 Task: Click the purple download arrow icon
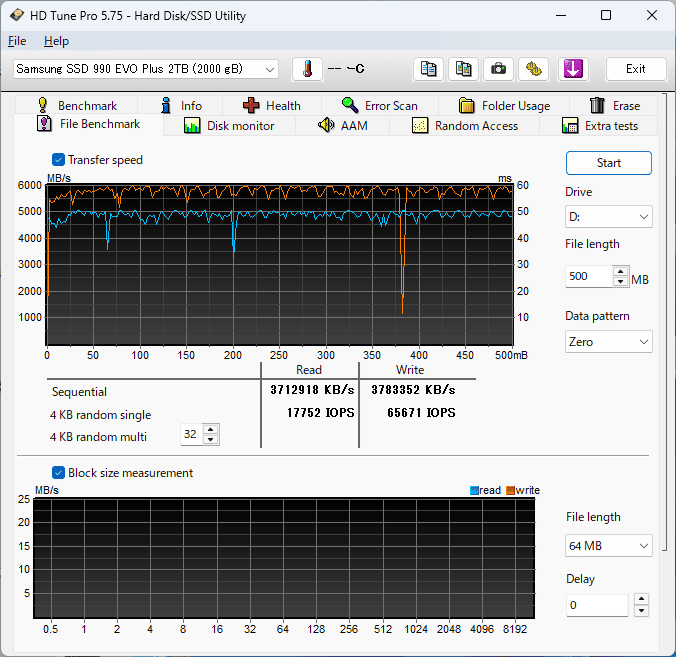click(572, 69)
